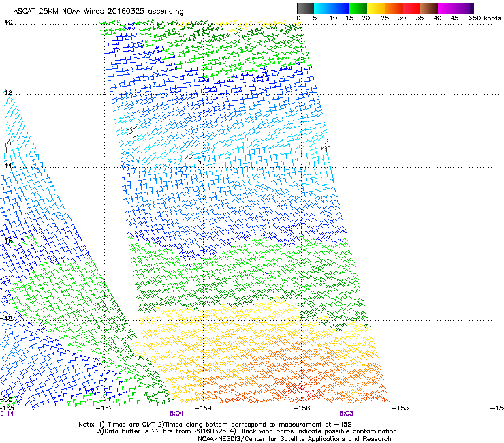
Task: Click the orange 25-30 knots legend swatch
Action: pyautogui.click(x=394, y=8)
